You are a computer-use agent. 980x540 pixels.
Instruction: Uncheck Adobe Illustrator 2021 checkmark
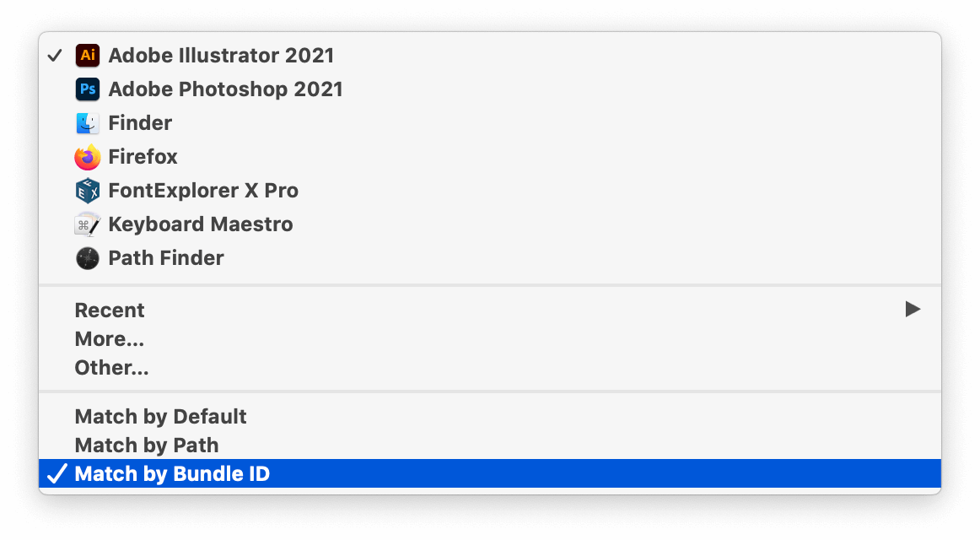[55, 56]
